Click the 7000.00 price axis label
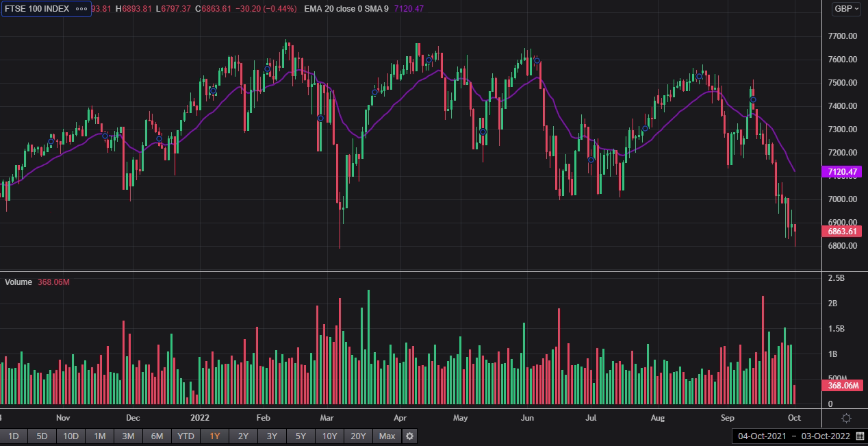Viewport: 868px width, 446px height. [x=843, y=199]
